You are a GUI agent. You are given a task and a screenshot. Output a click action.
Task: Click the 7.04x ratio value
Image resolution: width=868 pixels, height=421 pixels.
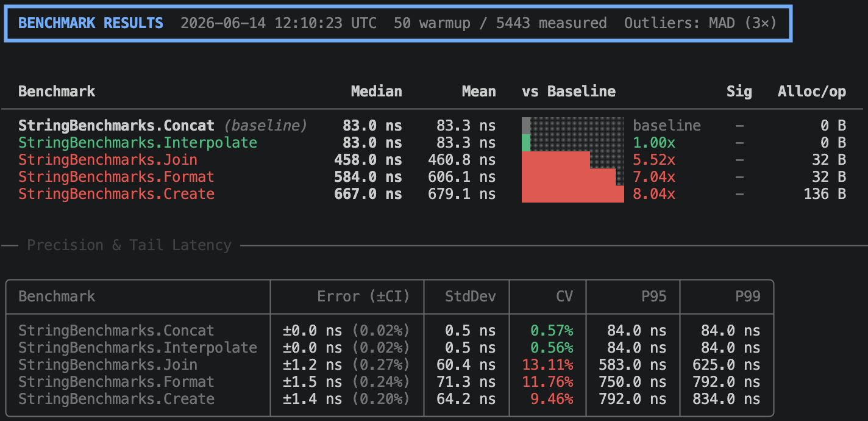[x=654, y=177]
